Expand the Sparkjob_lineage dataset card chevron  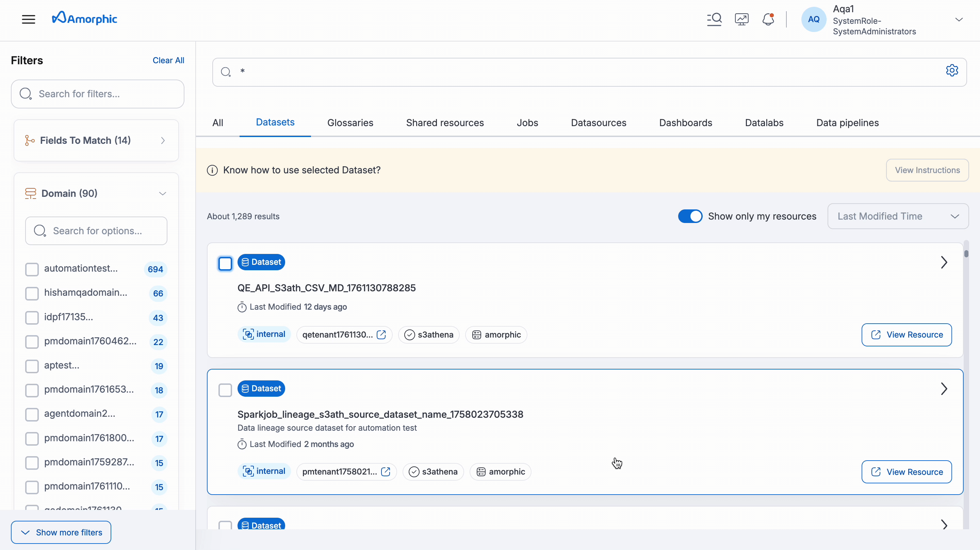[944, 389]
